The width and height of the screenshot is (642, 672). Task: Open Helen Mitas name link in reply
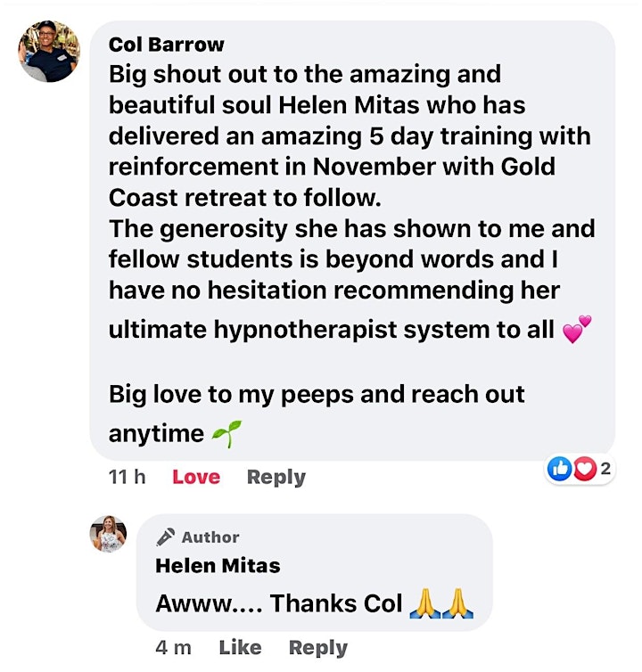(218, 566)
